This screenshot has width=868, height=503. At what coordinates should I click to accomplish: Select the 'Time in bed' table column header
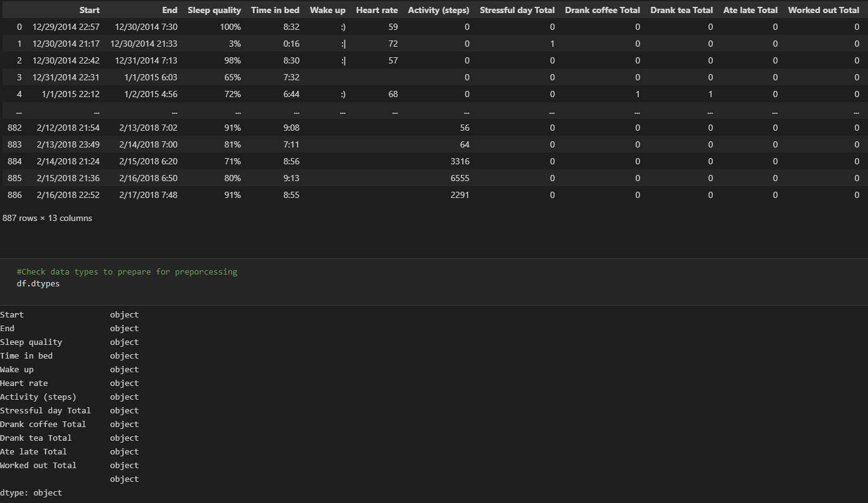coord(275,10)
